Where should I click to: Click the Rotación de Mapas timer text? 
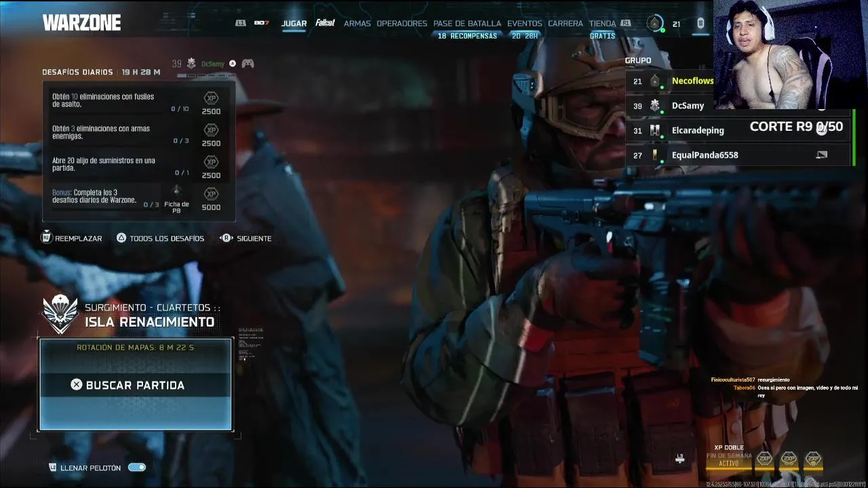tap(136, 347)
